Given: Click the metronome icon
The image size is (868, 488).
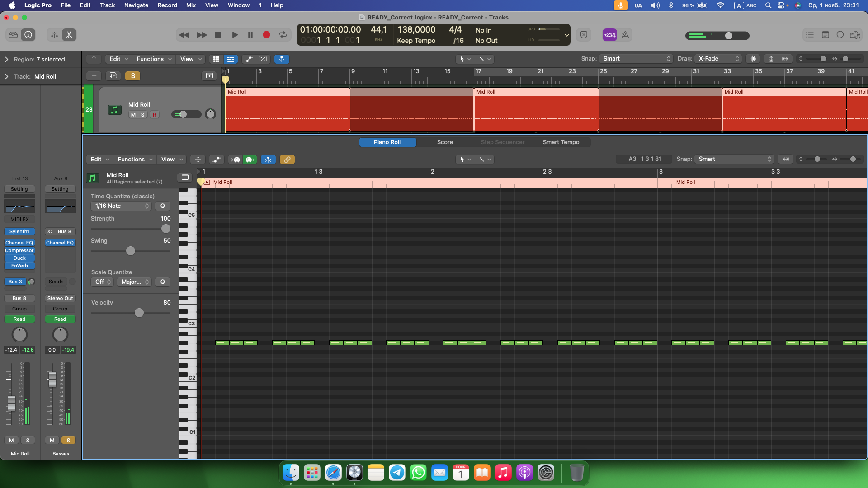Looking at the screenshot, I should 625,35.
